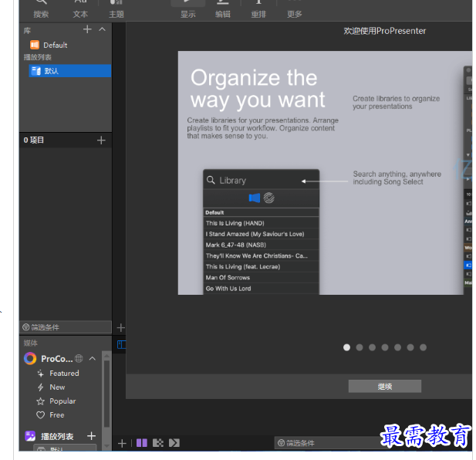Open the Featured category
This screenshot has width=476, height=460.
pyautogui.click(x=64, y=373)
